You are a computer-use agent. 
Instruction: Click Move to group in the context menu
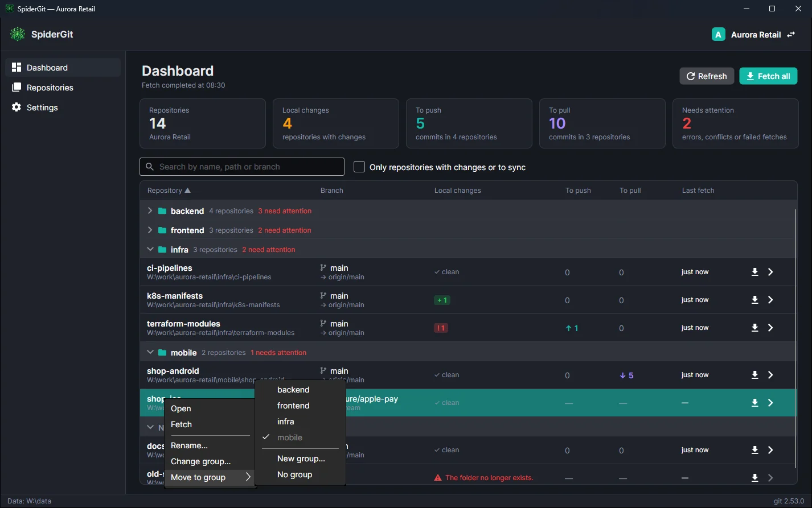pos(210,477)
